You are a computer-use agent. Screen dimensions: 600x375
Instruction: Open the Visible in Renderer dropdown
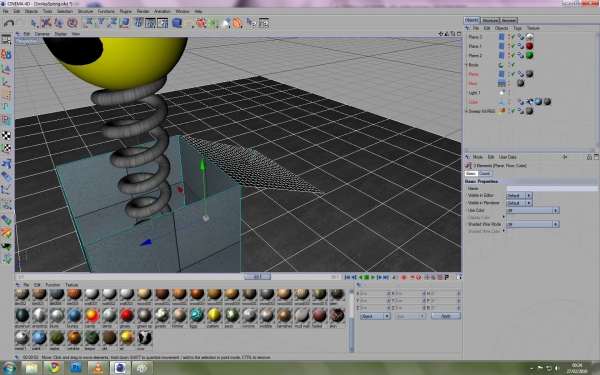coord(519,203)
